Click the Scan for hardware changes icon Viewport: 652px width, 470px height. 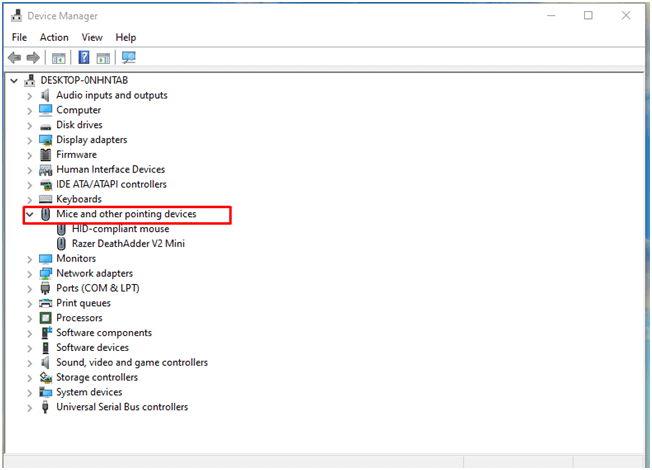tap(128, 57)
